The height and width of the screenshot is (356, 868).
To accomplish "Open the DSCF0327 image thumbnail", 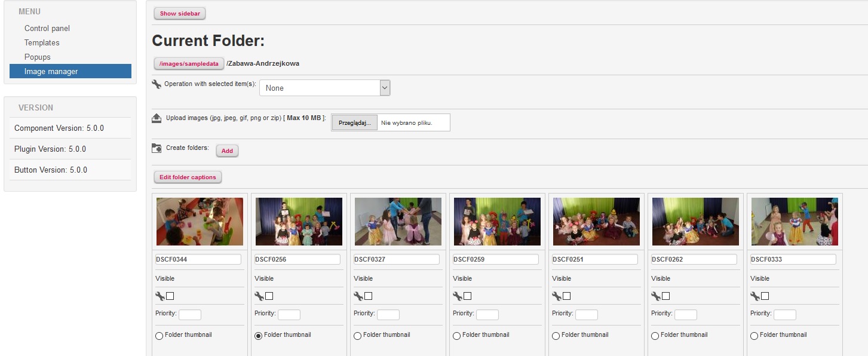I will click(398, 222).
